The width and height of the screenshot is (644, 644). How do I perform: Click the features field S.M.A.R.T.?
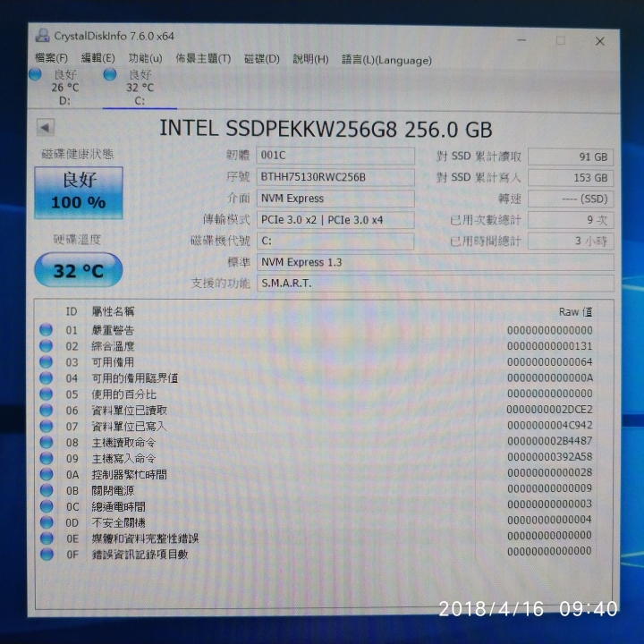tap(436, 283)
